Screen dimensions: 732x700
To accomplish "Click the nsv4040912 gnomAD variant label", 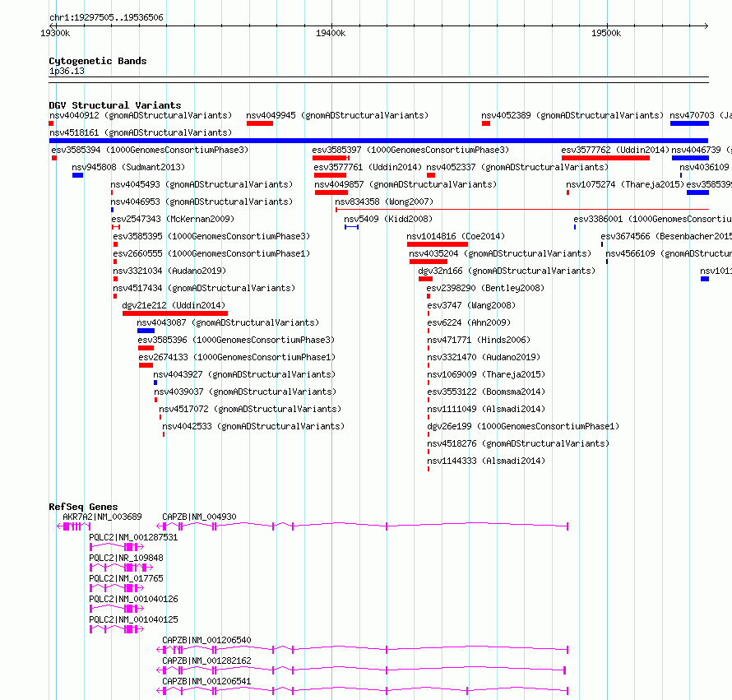I will pos(141,115).
